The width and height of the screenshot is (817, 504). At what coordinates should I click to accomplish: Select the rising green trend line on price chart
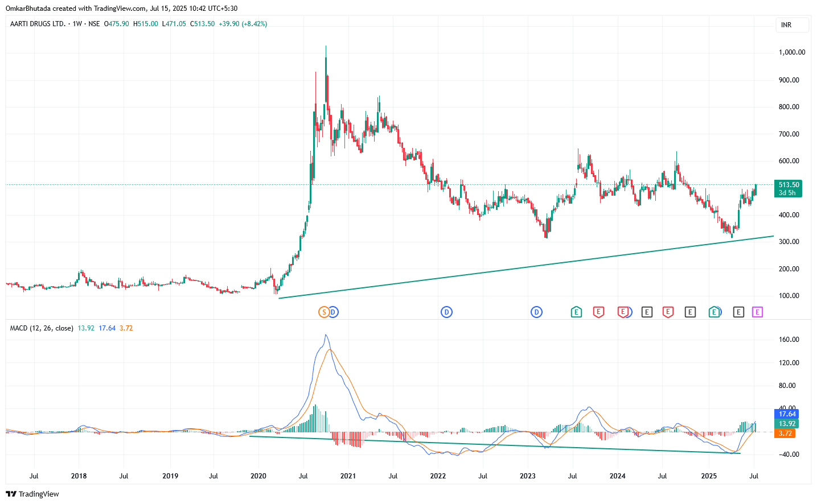[526, 267]
